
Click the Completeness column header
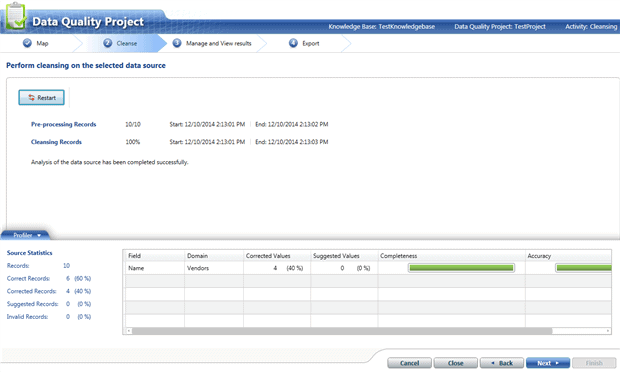click(452, 256)
